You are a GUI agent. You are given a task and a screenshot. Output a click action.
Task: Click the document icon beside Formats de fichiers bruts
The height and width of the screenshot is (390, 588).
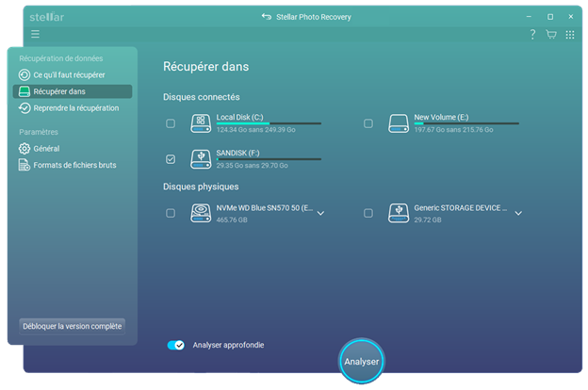coord(24,165)
